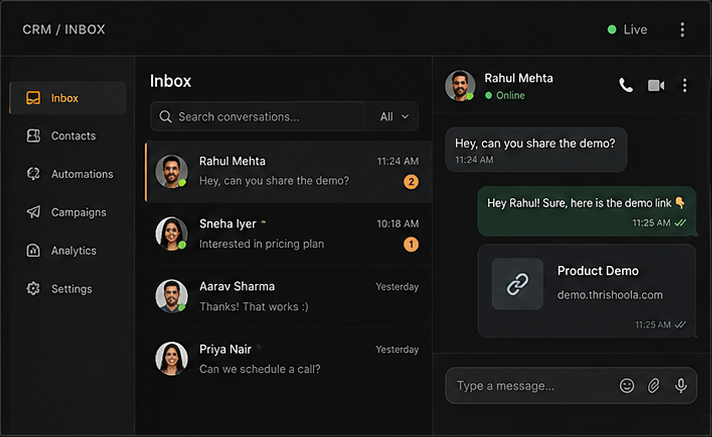Click the Inbox icon in the sidebar
Screen dimensions: 712x437
33,98
